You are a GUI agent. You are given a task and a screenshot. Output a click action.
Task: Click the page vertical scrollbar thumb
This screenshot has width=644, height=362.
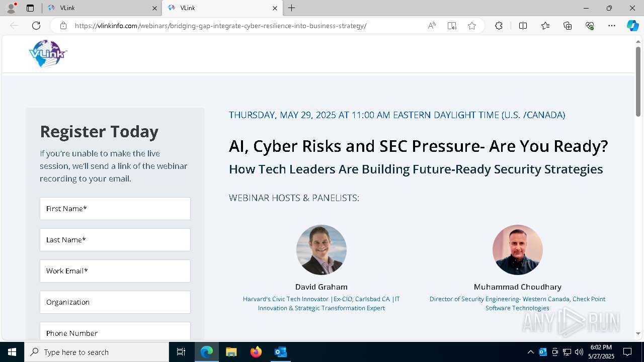(638, 80)
